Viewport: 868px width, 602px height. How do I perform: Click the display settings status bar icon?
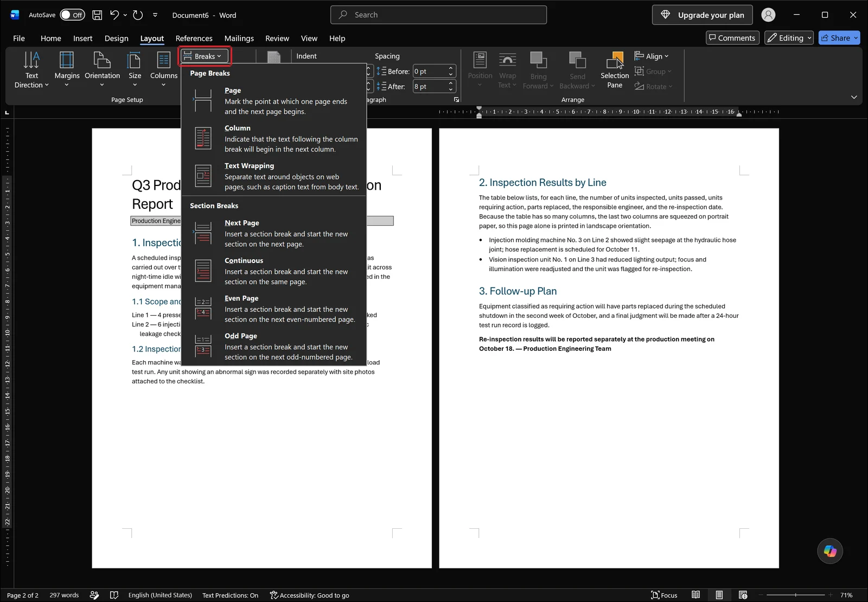[x=94, y=595]
